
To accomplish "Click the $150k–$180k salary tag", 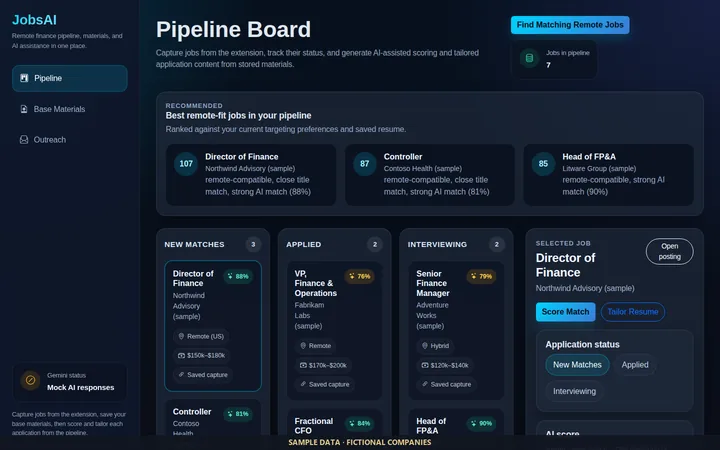I will 202,355.
